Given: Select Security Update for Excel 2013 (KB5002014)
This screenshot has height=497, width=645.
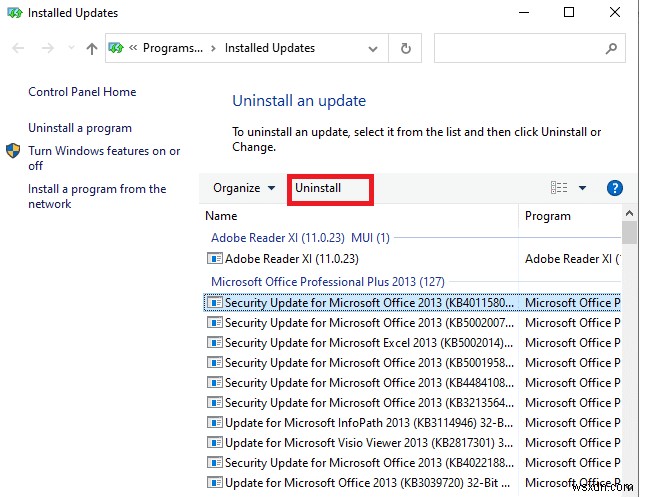Looking at the screenshot, I should coord(369,342).
